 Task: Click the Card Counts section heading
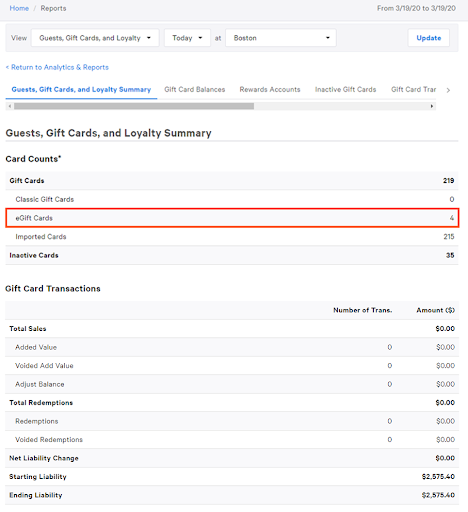click(x=33, y=159)
